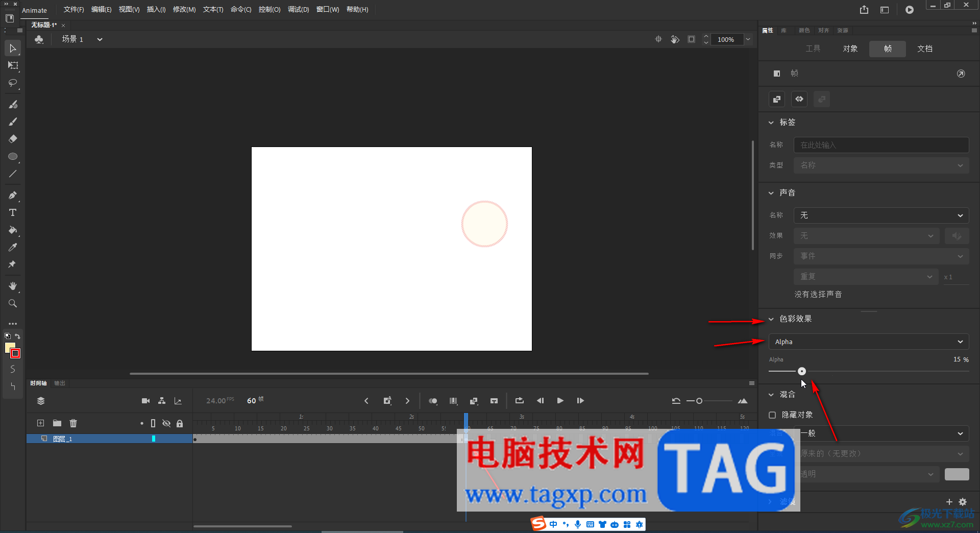Click the Alpha slider handle
980x533 pixels.
coord(802,371)
